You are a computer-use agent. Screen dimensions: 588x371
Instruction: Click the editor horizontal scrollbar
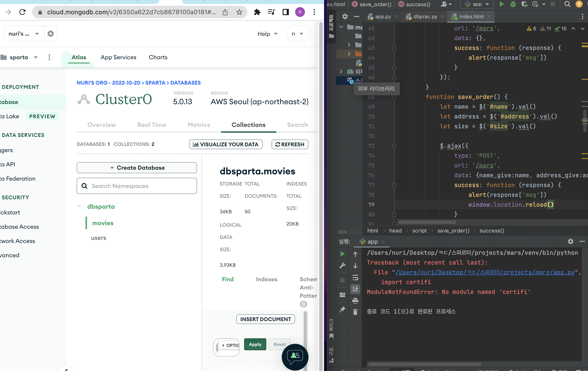pos(427,222)
